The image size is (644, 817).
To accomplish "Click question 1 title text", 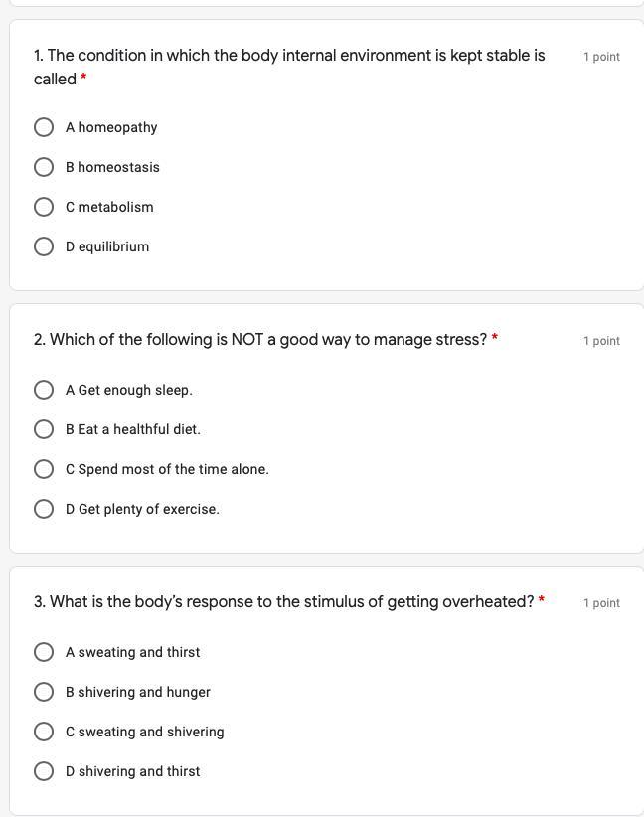I will 289,68.
